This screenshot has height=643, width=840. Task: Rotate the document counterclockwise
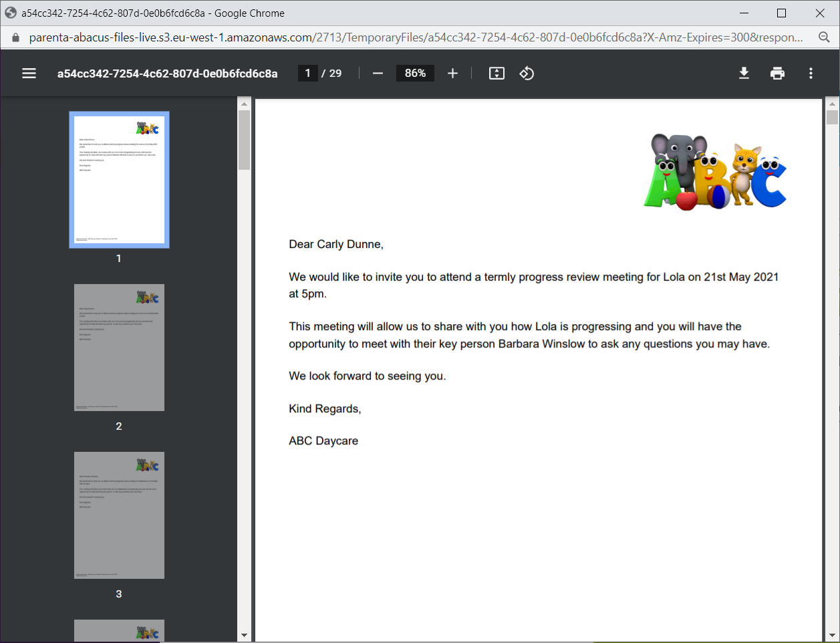click(527, 74)
